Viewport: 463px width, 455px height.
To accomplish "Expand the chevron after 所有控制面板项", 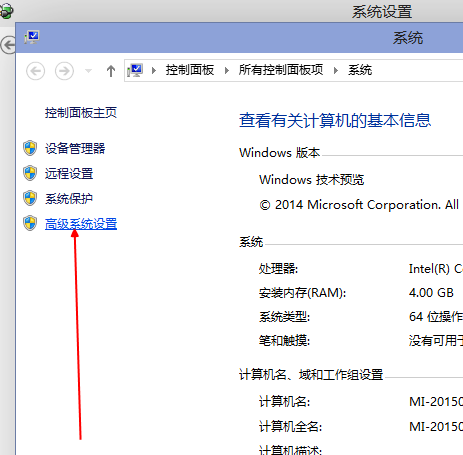I will (x=336, y=70).
